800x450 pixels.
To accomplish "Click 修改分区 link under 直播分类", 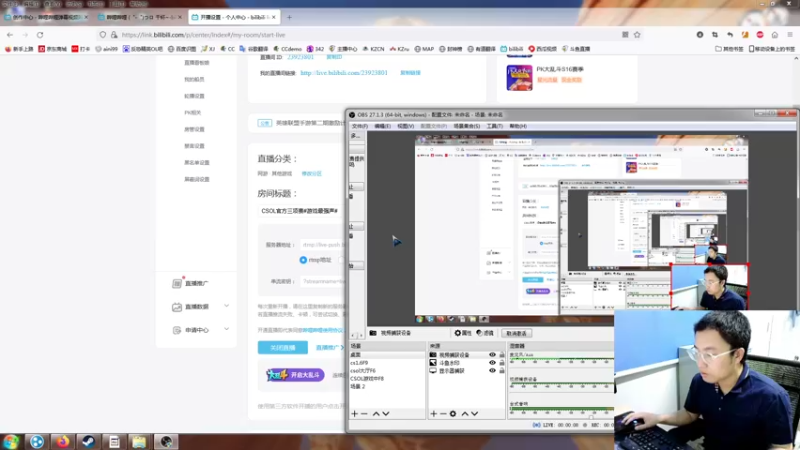I will pyautogui.click(x=312, y=173).
